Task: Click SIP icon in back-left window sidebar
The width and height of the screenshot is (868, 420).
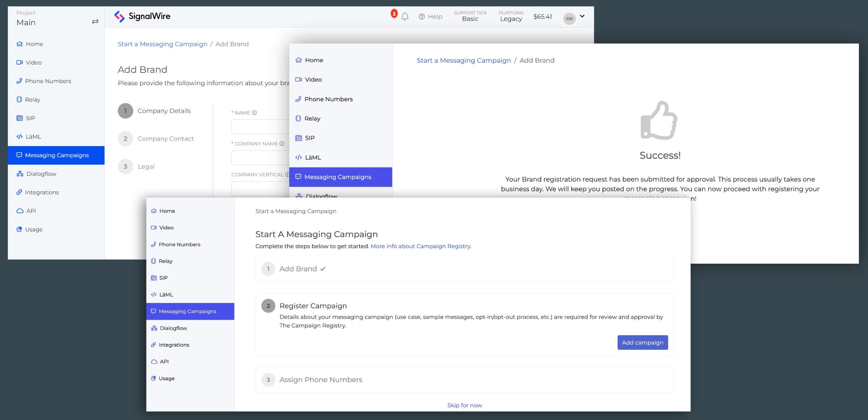Action: pyautogui.click(x=20, y=118)
